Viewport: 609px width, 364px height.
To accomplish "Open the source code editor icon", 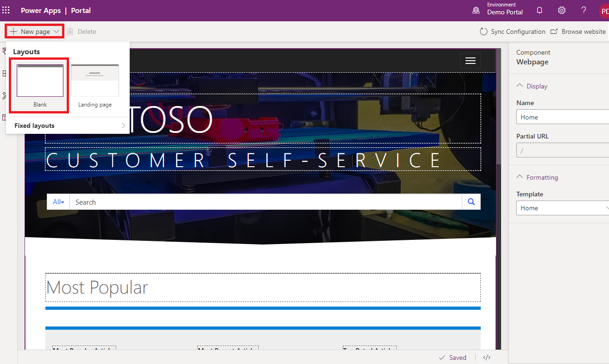I will click(x=487, y=358).
